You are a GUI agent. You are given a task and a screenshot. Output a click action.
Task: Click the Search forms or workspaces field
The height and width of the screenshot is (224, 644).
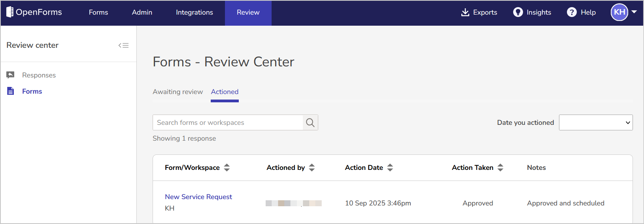[x=228, y=122]
